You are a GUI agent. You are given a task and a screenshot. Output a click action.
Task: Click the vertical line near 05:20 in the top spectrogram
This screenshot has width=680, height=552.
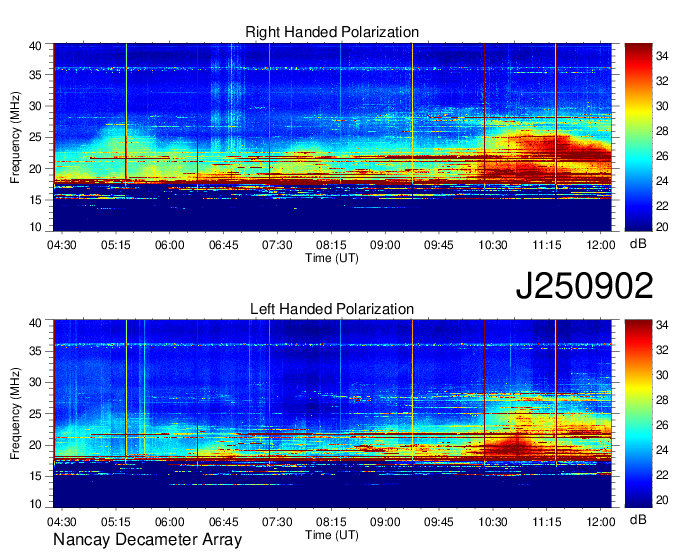pos(126,117)
